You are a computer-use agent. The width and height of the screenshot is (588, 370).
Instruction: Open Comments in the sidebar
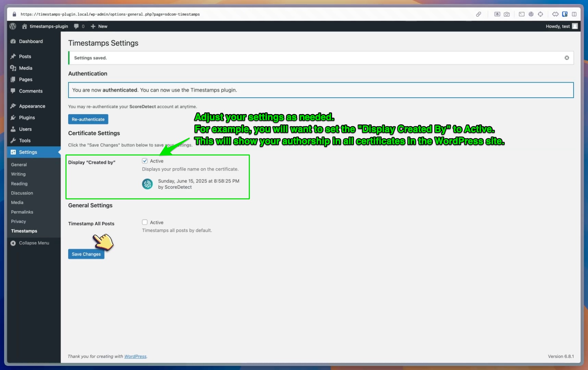click(31, 91)
